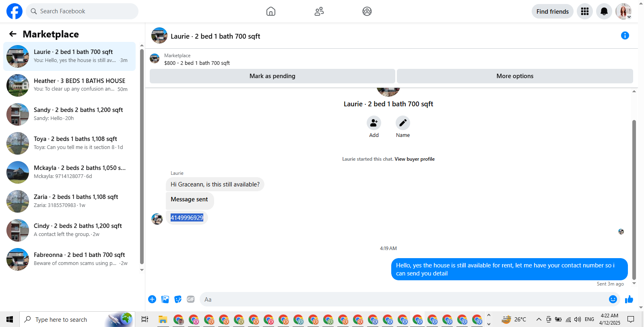Screen dimensions: 644x327
Task: Click the conversation list scrollbar
Action: 142,156
